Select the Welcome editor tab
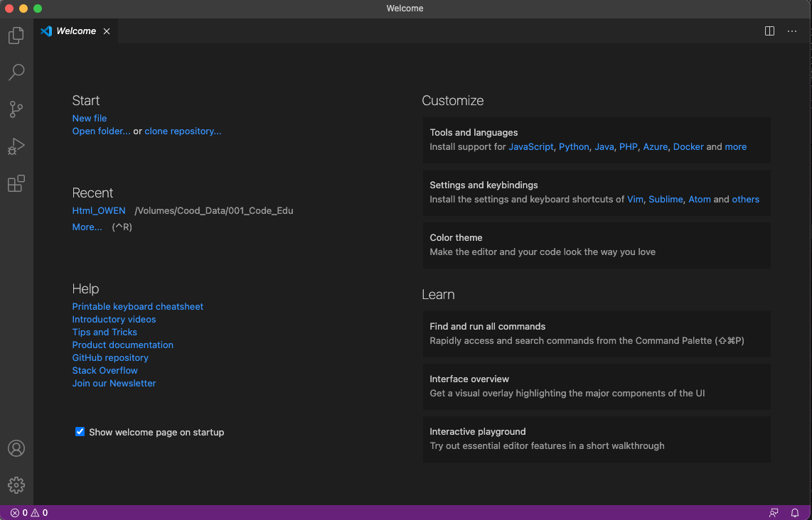Viewport: 812px width, 520px height. point(75,31)
